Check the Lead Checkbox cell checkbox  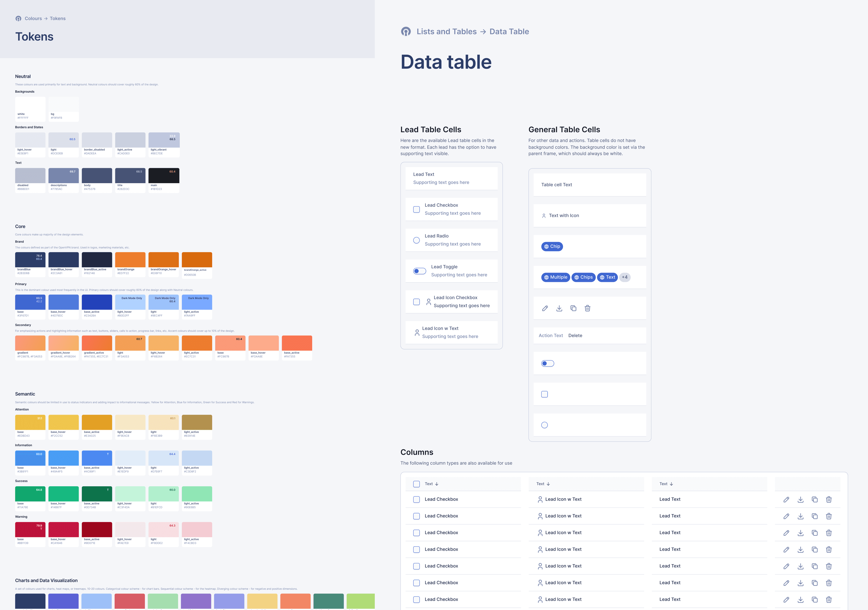point(416,209)
